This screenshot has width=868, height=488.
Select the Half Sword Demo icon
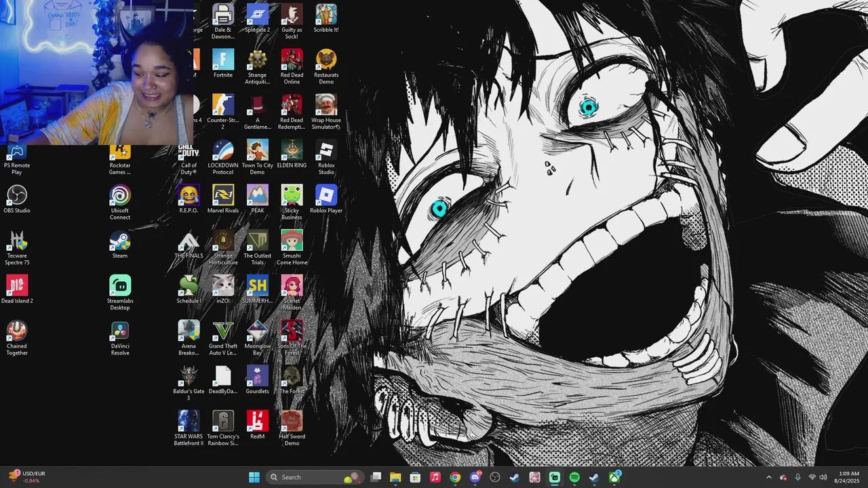point(292,428)
